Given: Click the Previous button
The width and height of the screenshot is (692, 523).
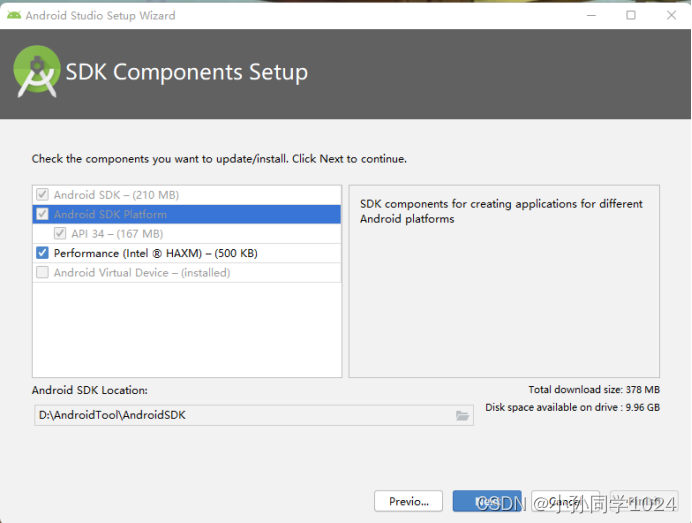Looking at the screenshot, I should click(408, 501).
